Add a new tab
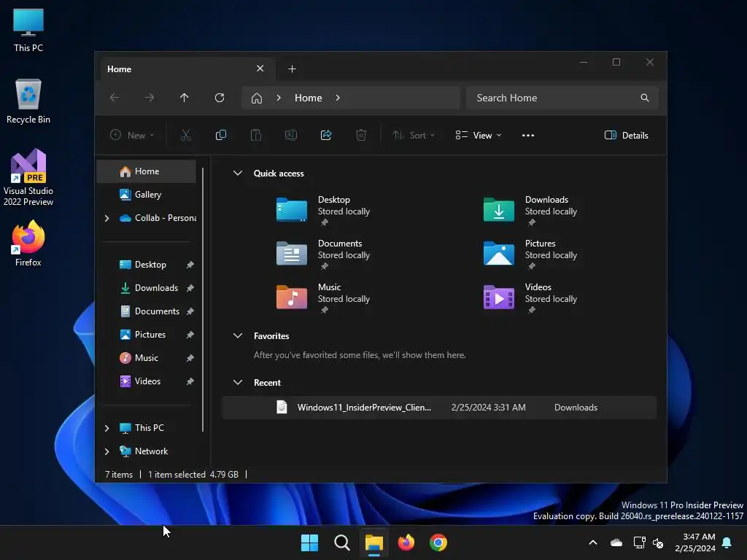Viewport: 747px width, 560px height. click(292, 69)
